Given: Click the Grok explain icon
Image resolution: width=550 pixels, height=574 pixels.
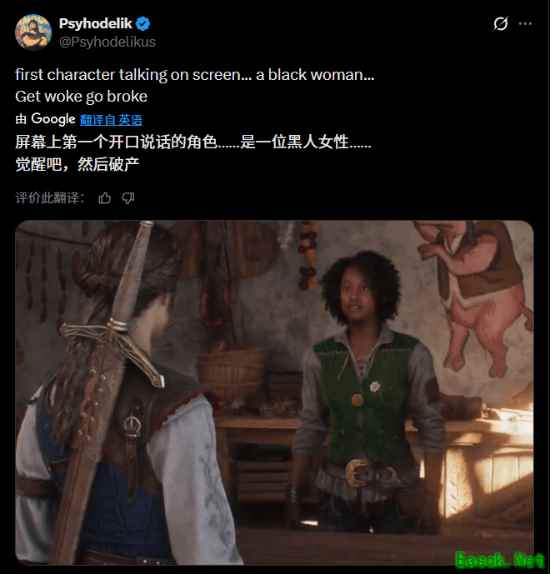Looking at the screenshot, I should click(x=500, y=24).
